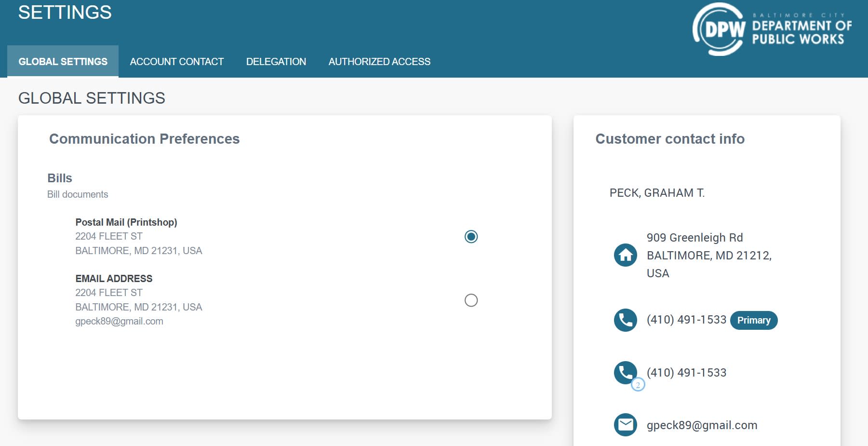This screenshot has width=868, height=446.
Task: Click the small number 2 badge
Action: pos(638,385)
